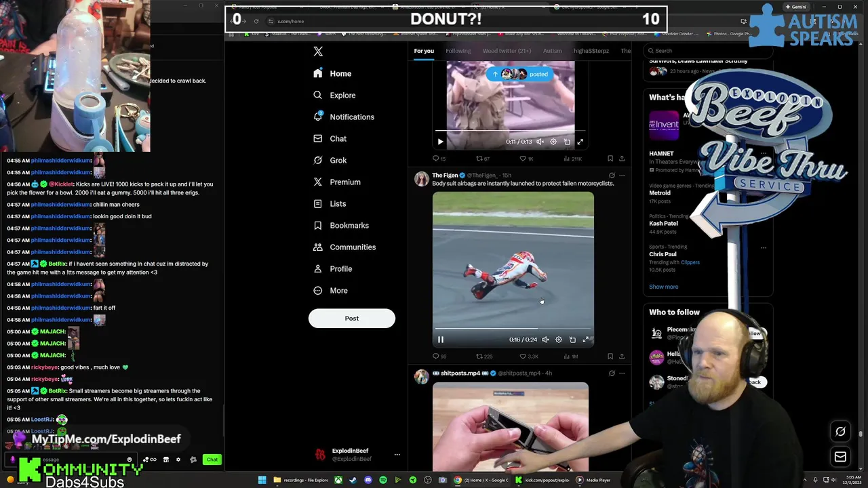Click the blue new-posts pill
Viewport: 868px width, 488px height.
click(x=521, y=74)
